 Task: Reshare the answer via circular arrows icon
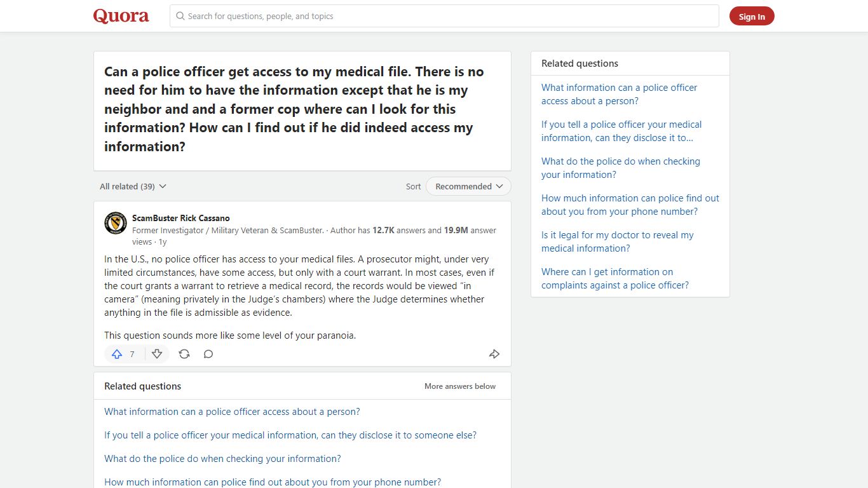[x=184, y=354]
